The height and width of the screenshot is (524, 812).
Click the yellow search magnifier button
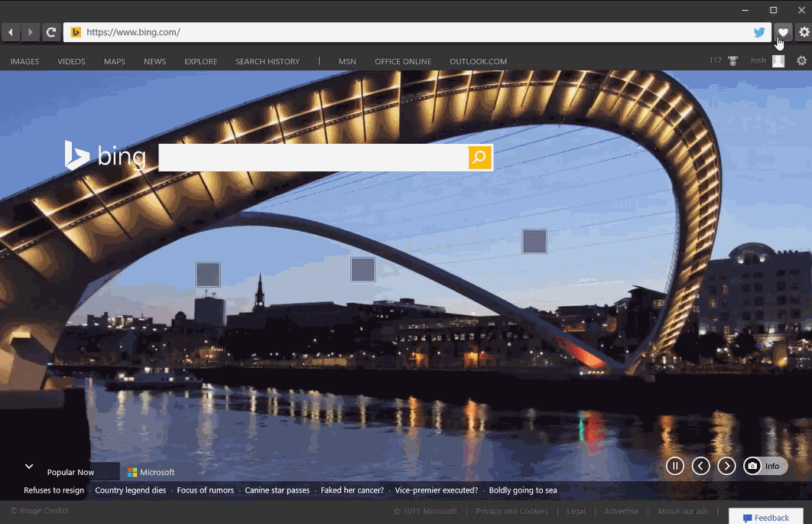[x=479, y=158]
